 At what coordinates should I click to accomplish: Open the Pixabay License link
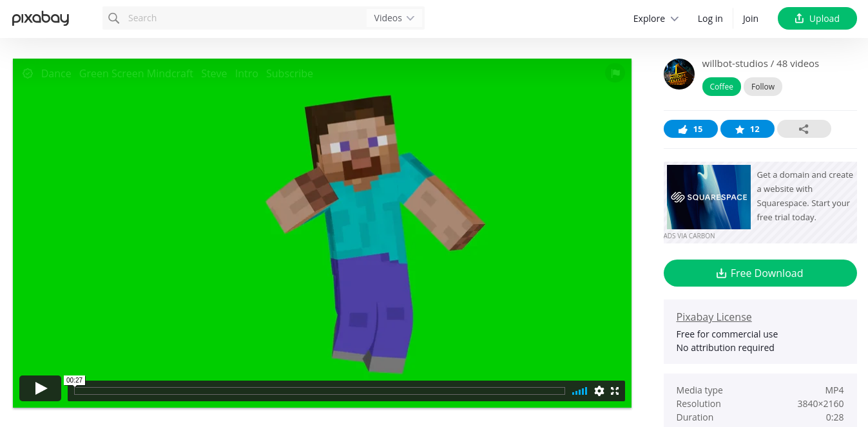click(714, 317)
